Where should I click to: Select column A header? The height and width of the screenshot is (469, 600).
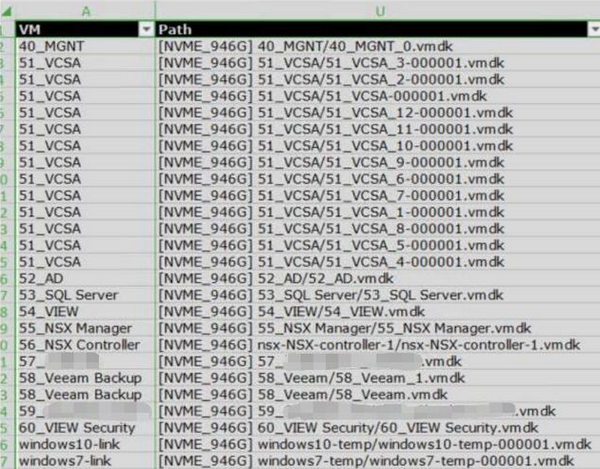(86, 11)
